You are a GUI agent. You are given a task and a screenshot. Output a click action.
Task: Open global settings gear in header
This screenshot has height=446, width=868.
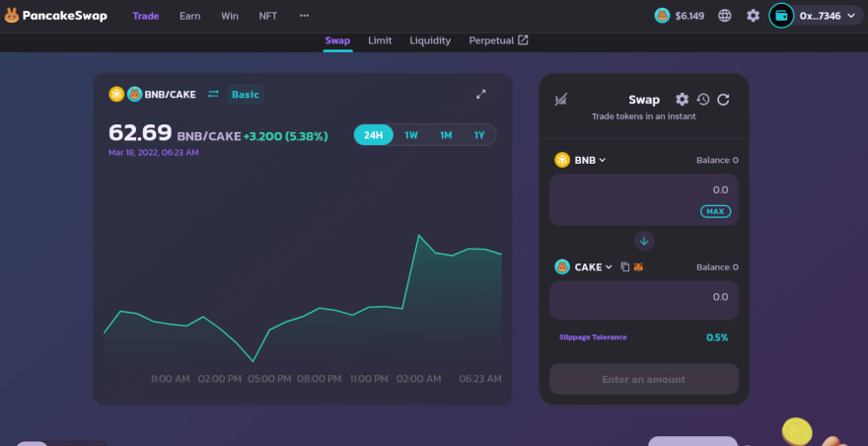tap(753, 16)
